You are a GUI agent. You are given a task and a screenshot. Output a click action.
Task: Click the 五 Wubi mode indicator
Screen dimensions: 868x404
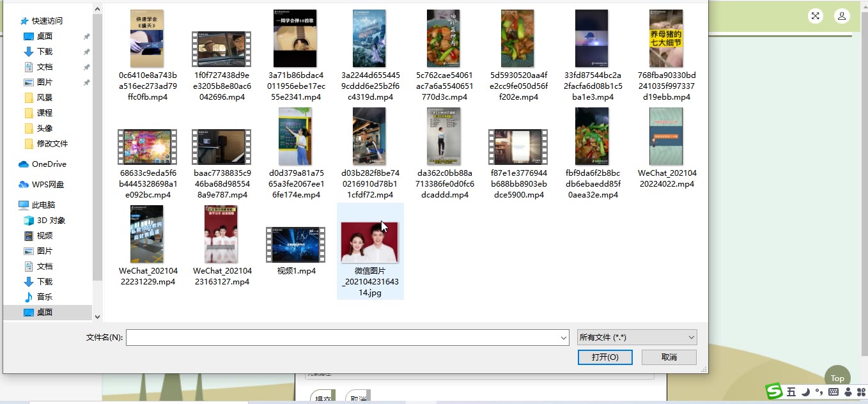coord(792,392)
